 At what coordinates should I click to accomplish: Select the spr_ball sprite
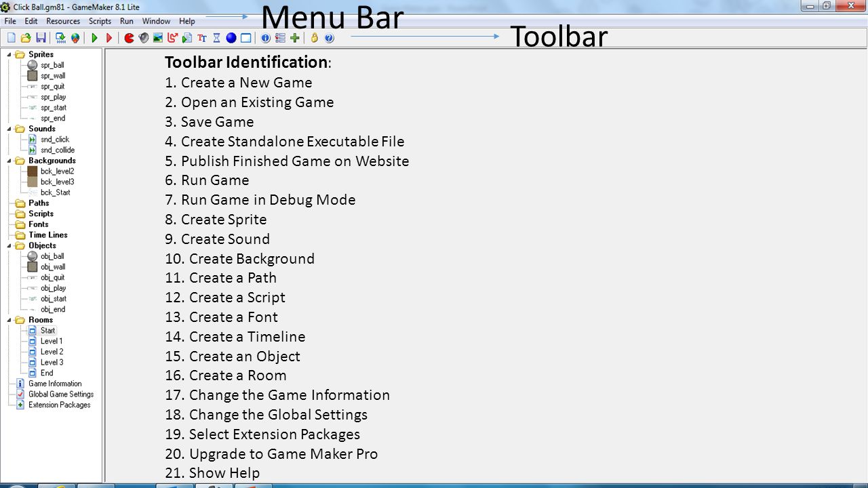coord(52,65)
